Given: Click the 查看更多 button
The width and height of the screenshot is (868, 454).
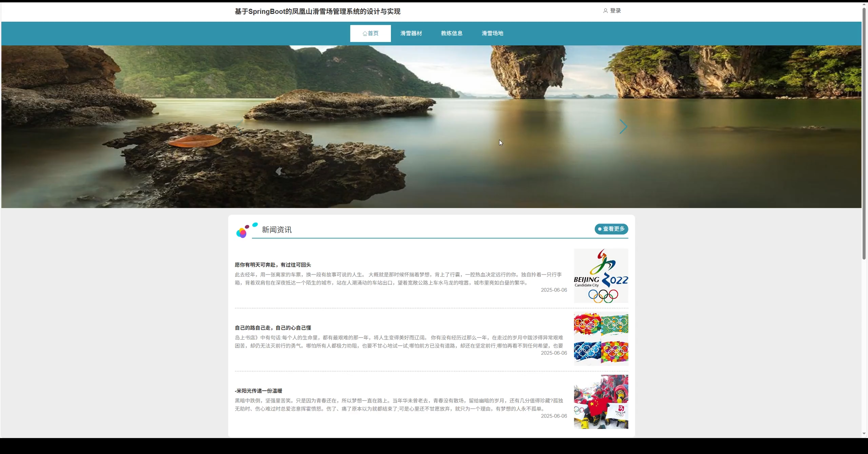Looking at the screenshot, I should coord(611,229).
